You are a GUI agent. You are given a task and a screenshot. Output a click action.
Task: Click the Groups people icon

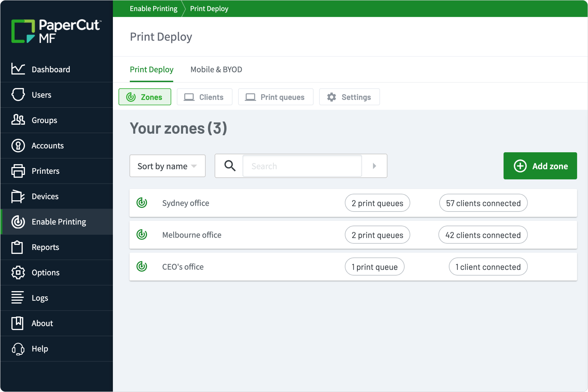(x=18, y=120)
